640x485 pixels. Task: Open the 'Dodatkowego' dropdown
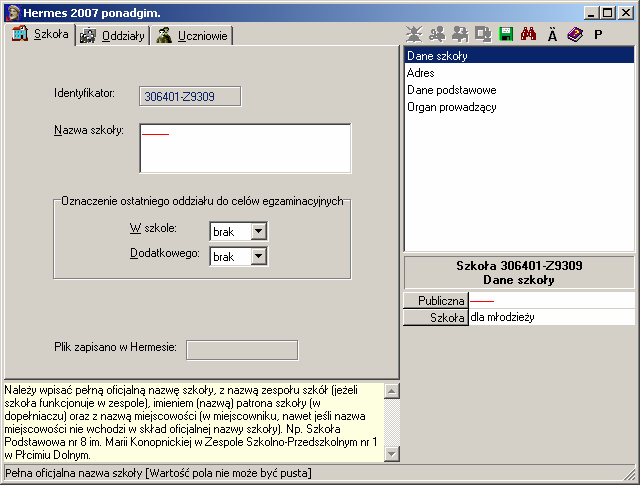[x=259, y=257]
